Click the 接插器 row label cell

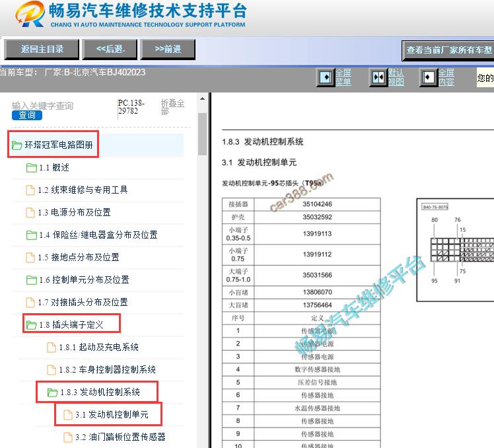pos(238,204)
